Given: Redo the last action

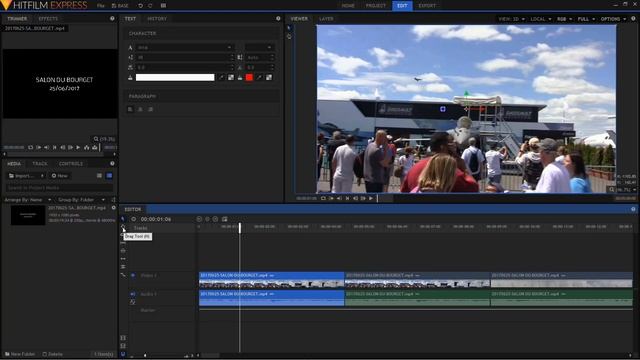Looking at the screenshot, I should coord(150,6).
